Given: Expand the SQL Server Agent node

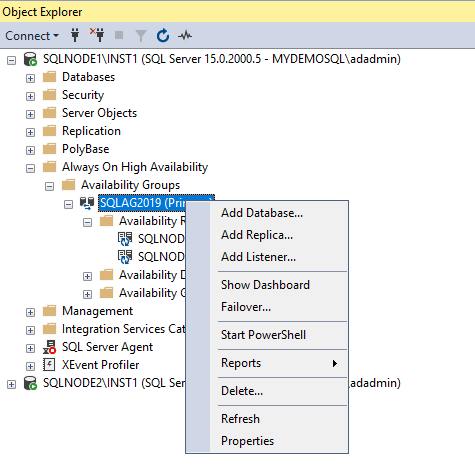Looking at the screenshot, I should tap(30, 348).
